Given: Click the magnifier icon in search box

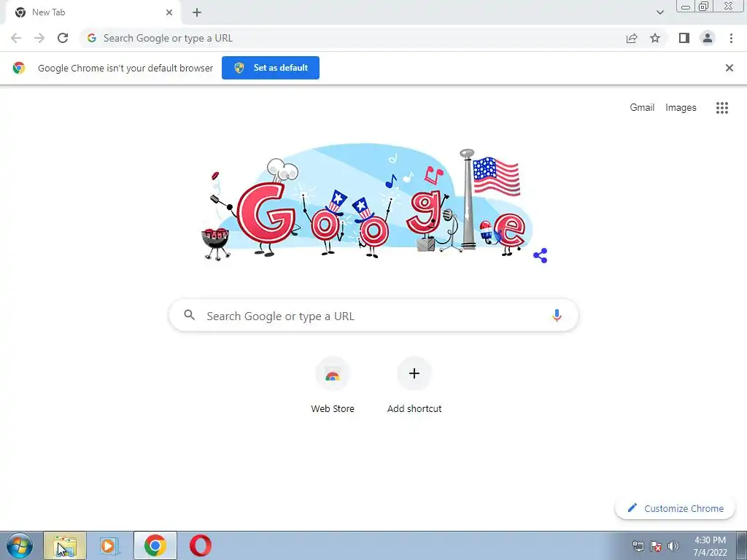Looking at the screenshot, I should (190, 315).
